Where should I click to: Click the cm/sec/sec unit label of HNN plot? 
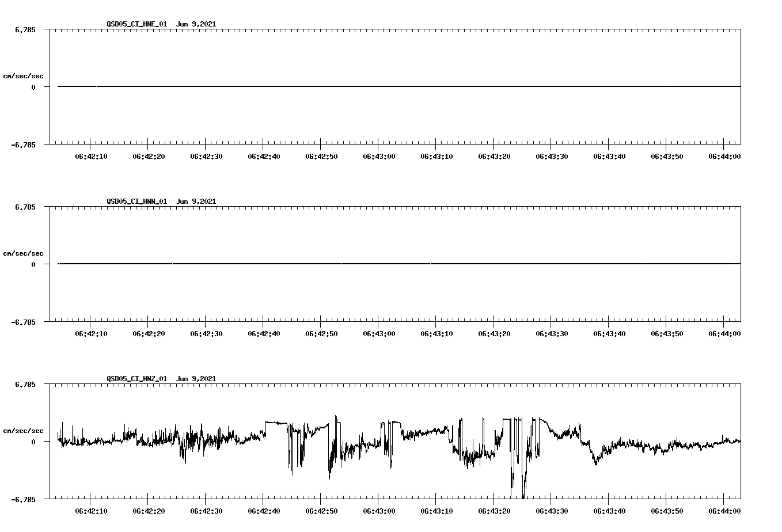(x=24, y=253)
